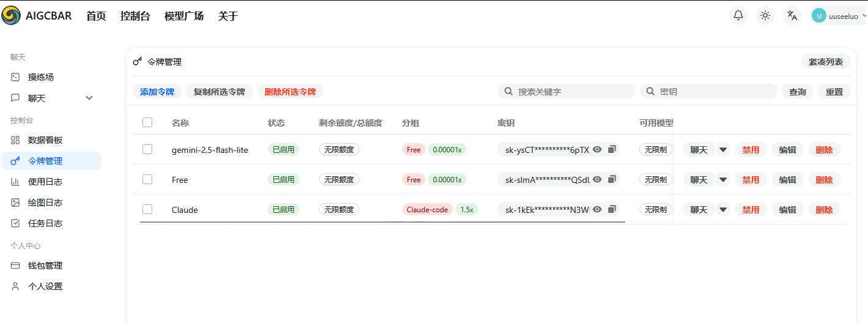Reveal the Free token key with eye icon
This screenshot has width=868, height=323.
[597, 179]
